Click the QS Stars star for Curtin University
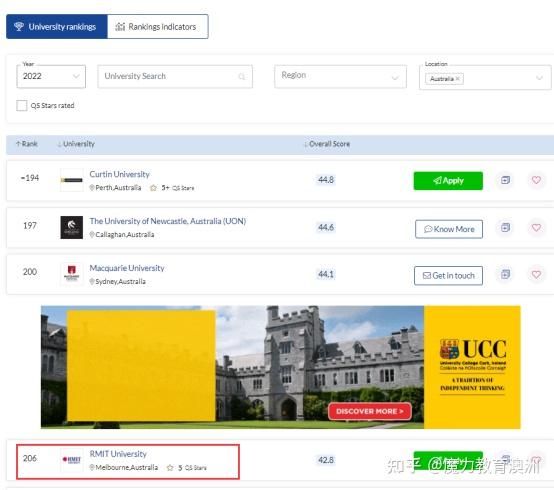 (153, 188)
